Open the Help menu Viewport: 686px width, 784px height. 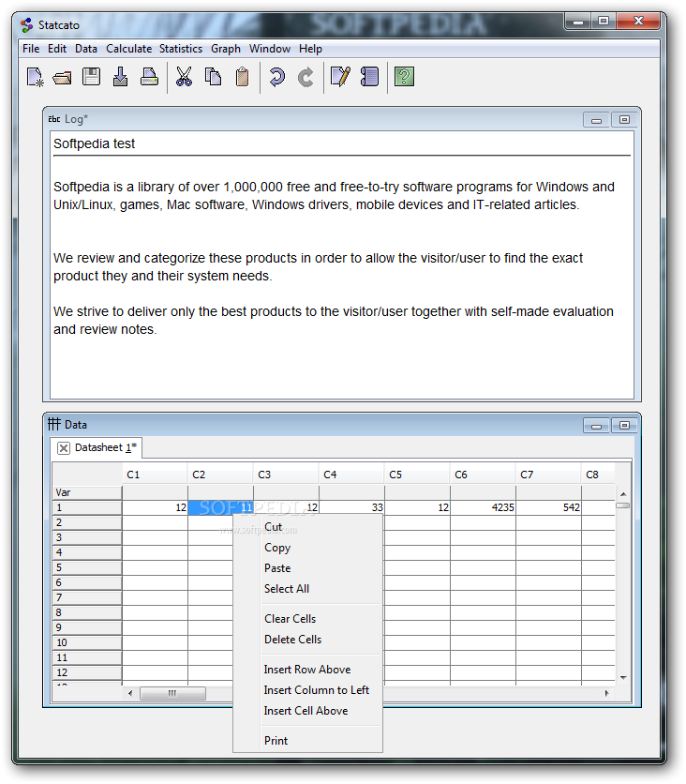310,49
